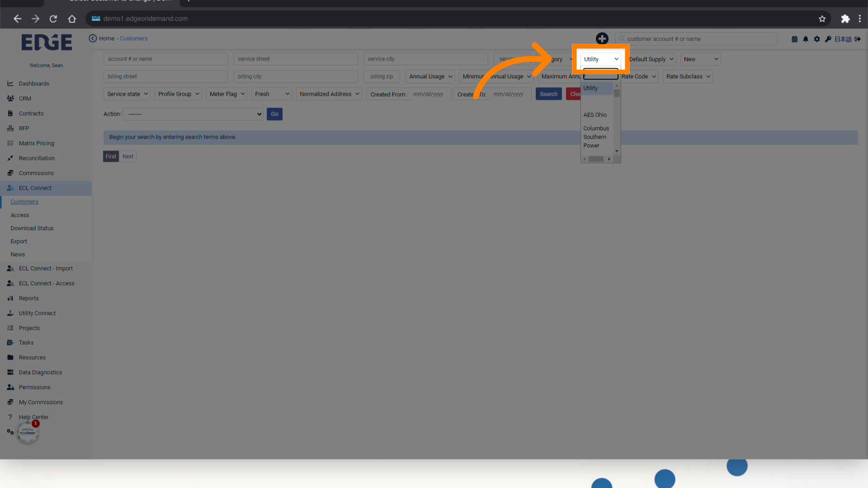Click account # or name field
The height and width of the screenshot is (488, 868).
click(165, 59)
